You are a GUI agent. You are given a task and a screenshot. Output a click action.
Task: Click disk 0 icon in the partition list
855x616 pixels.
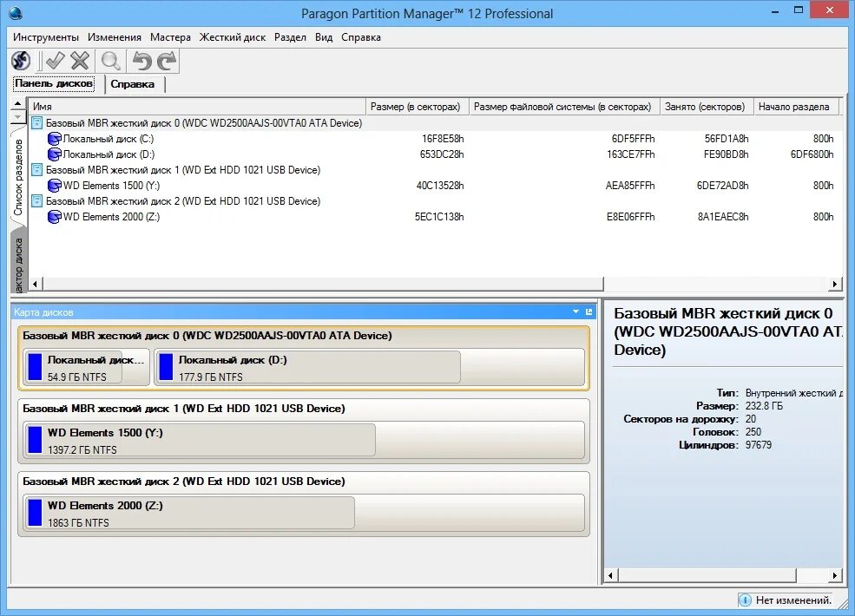pyautogui.click(x=36, y=123)
